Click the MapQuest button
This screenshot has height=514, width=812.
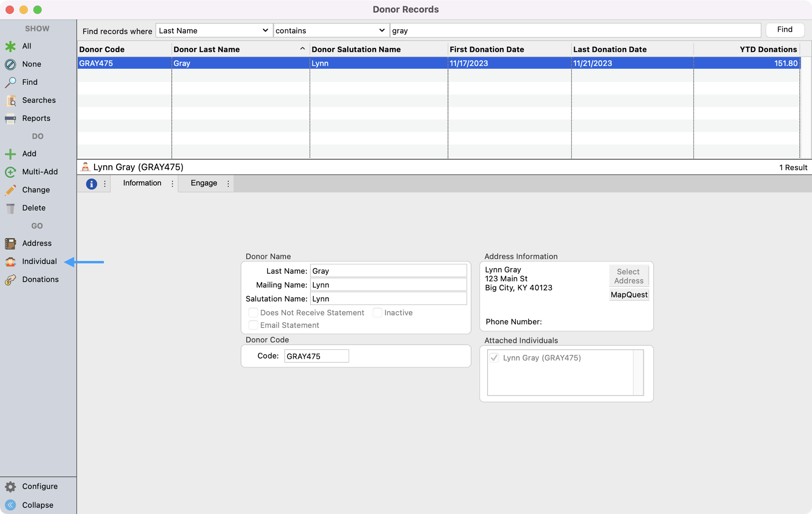point(629,295)
